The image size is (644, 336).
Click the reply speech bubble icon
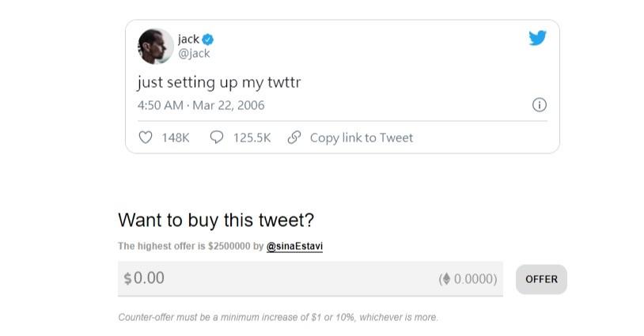tap(217, 137)
